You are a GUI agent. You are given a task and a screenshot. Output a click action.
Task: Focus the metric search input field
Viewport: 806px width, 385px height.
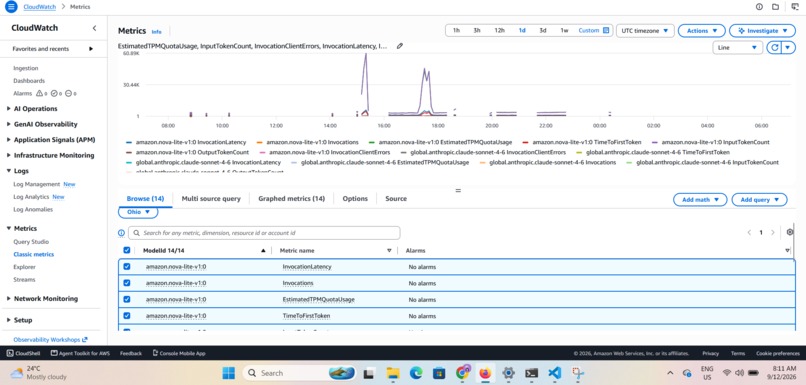pyautogui.click(x=264, y=233)
